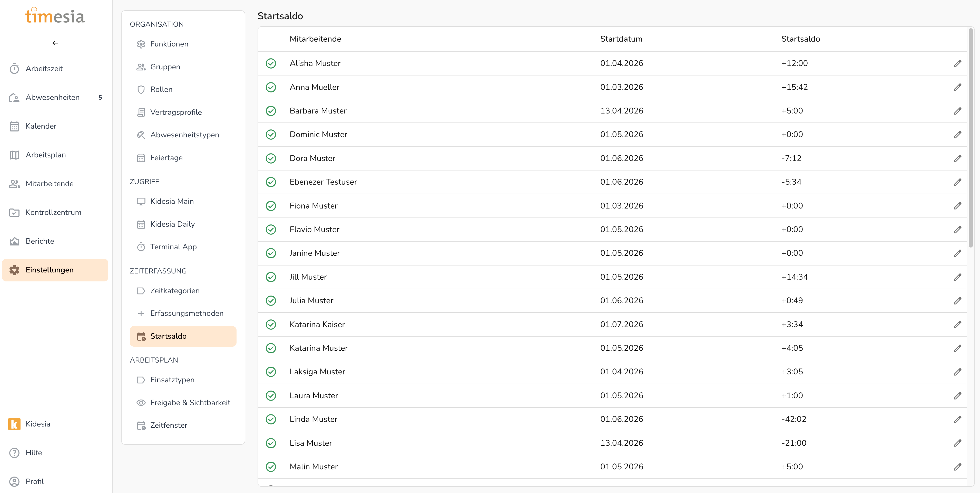Click the Profil user icon
This screenshot has width=980, height=493.
point(14,481)
